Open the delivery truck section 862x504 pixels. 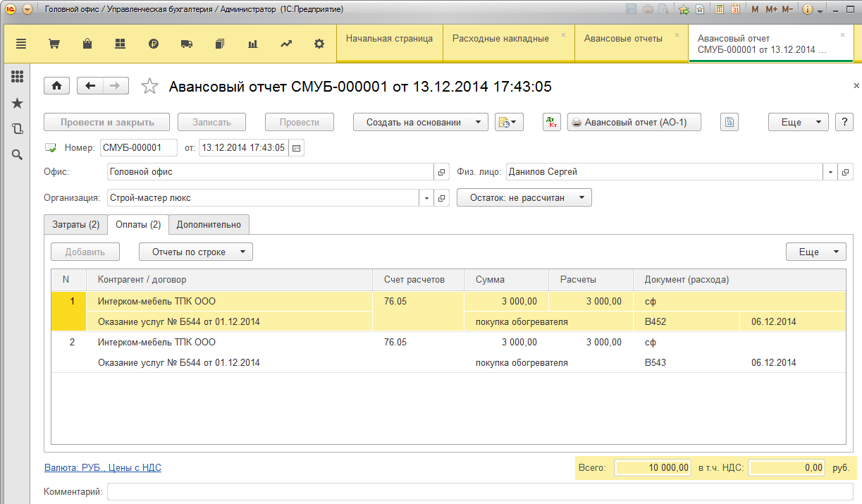coord(187,44)
